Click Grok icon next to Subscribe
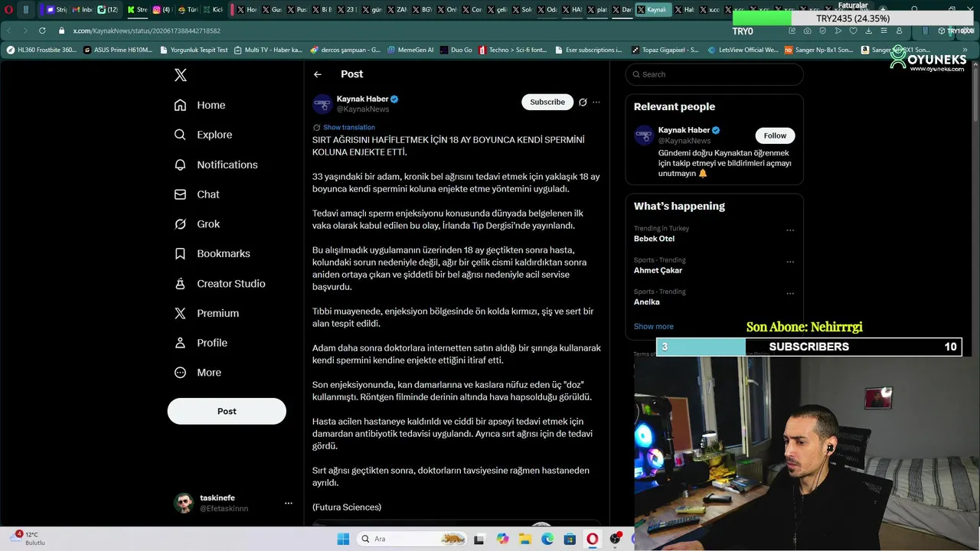The height and width of the screenshot is (551, 980). [x=583, y=102]
